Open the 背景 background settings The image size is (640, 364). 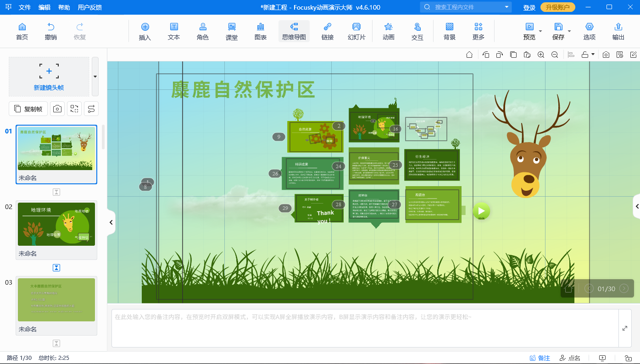point(450,31)
